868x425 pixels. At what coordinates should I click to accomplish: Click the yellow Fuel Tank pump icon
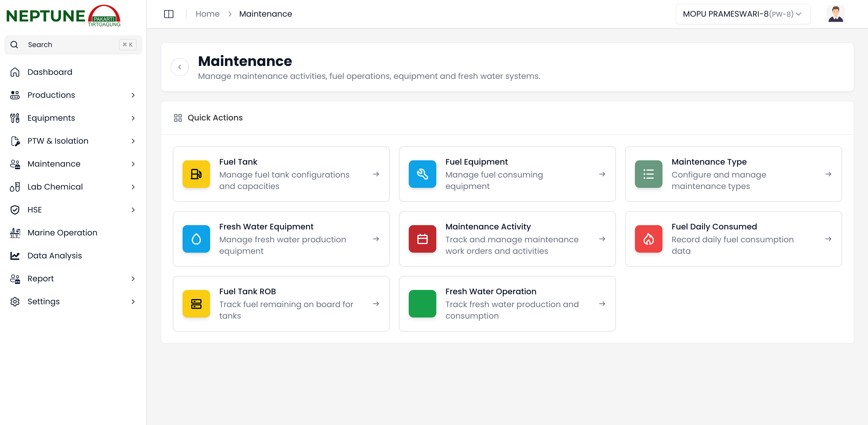click(x=196, y=174)
